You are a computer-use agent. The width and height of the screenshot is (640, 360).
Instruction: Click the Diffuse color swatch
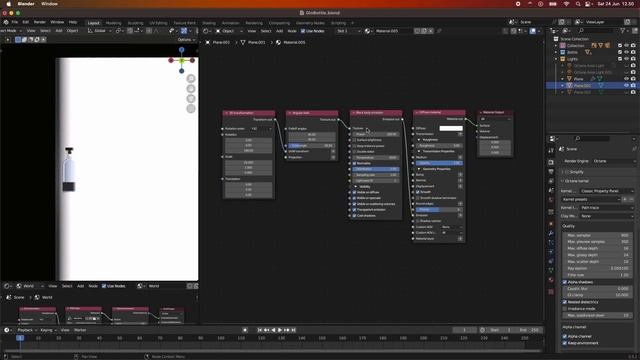pos(451,128)
